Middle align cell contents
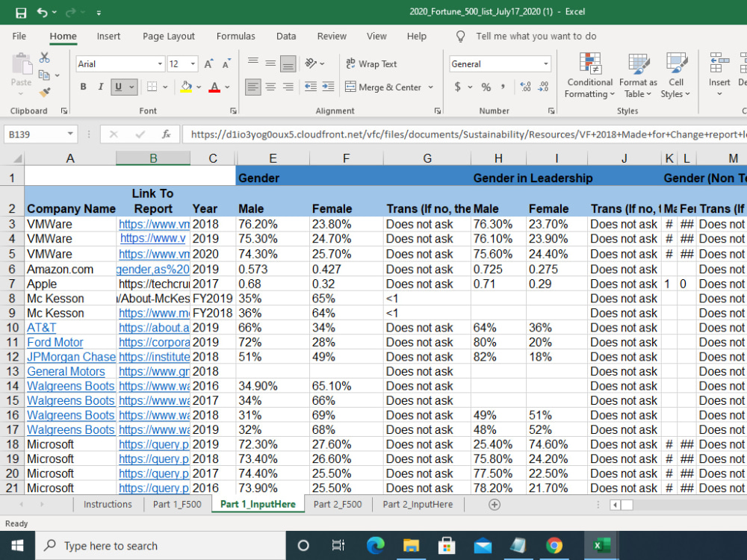This screenshot has height=560, width=747. (x=270, y=63)
